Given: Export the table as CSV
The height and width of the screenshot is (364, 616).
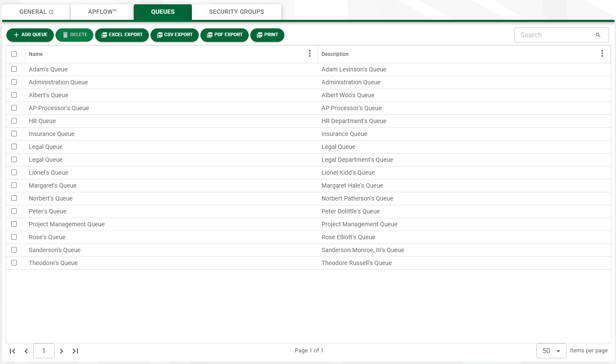Looking at the screenshot, I should point(175,35).
